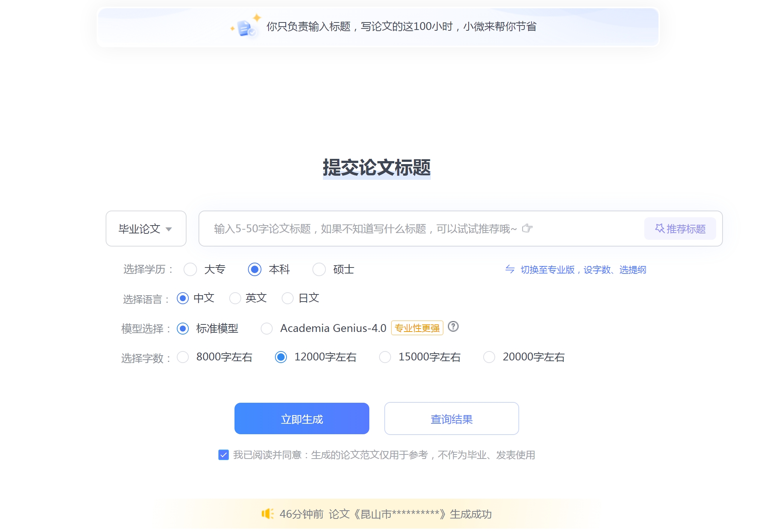Click inside the essay title input field

[x=375, y=229]
